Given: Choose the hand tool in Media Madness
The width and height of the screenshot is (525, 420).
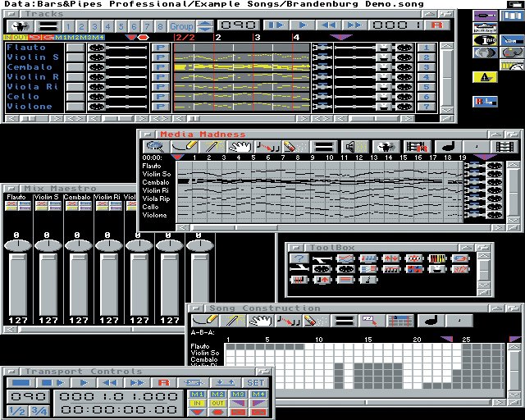Looking at the screenshot, I should point(240,147).
